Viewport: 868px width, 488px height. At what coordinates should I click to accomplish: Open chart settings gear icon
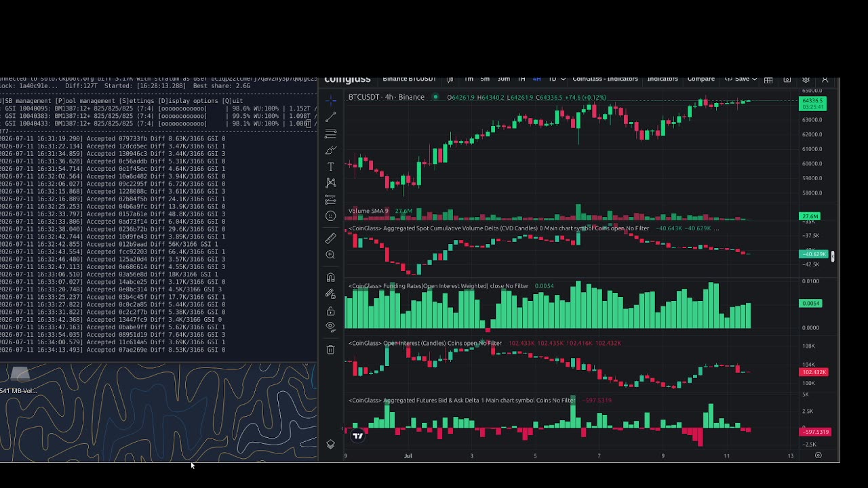pyautogui.click(x=806, y=79)
